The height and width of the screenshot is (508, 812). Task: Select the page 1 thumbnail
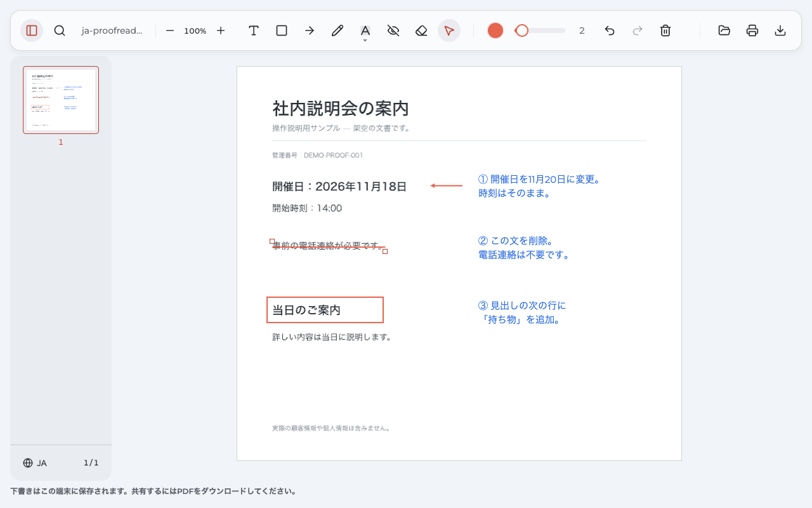pyautogui.click(x=61, y=100)
